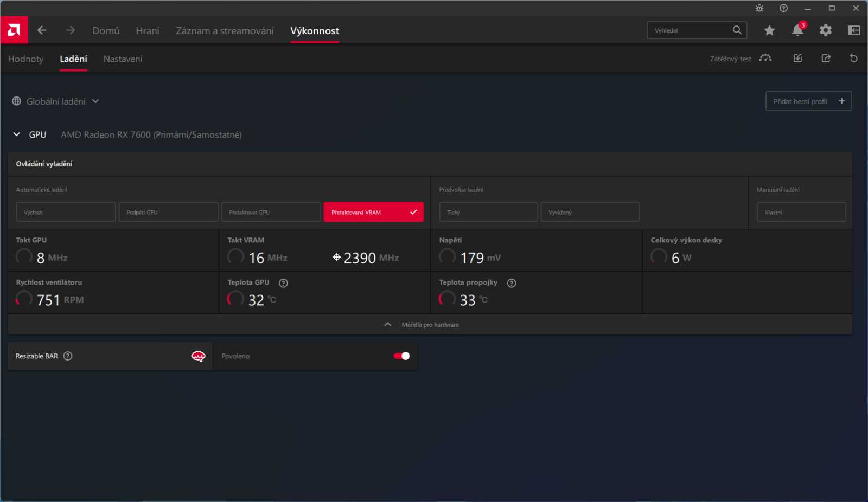Select the Výchozí tuning option
Screen dimensions: 868x502
pyautogui.click(x=66, y=212)
